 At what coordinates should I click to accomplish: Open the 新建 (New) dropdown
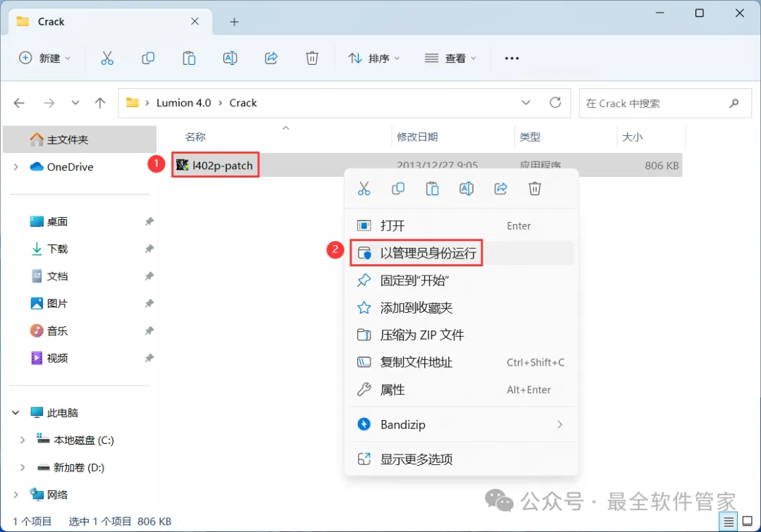tap(44, 58)
